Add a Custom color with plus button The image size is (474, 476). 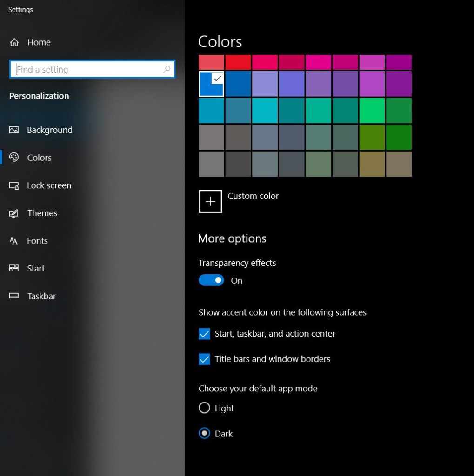(x=211, y=201)
